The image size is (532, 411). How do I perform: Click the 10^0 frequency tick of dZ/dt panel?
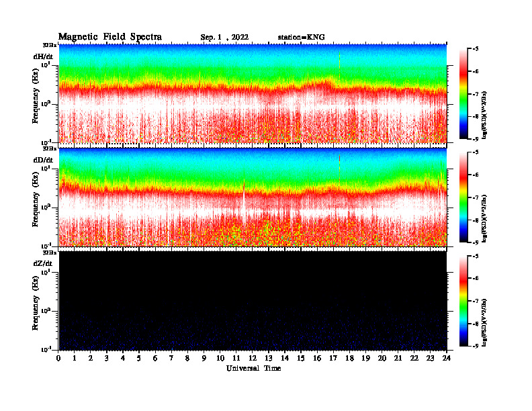(x=45, y=310)
